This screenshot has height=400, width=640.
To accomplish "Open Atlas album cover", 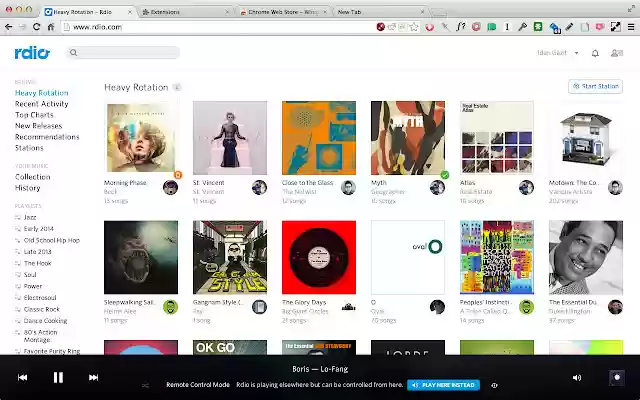I will [497, 138].
